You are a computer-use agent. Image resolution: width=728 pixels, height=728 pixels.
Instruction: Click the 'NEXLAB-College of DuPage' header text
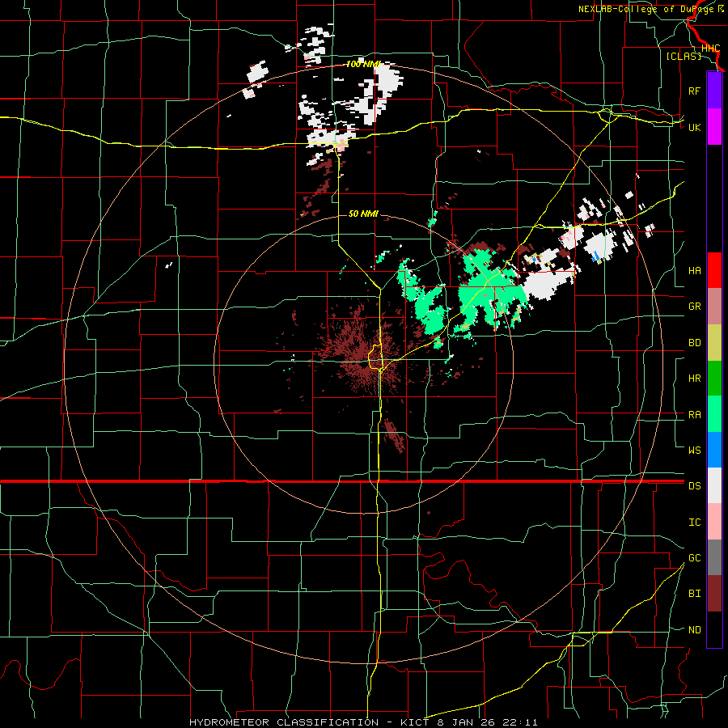click(x=645, y=9)
